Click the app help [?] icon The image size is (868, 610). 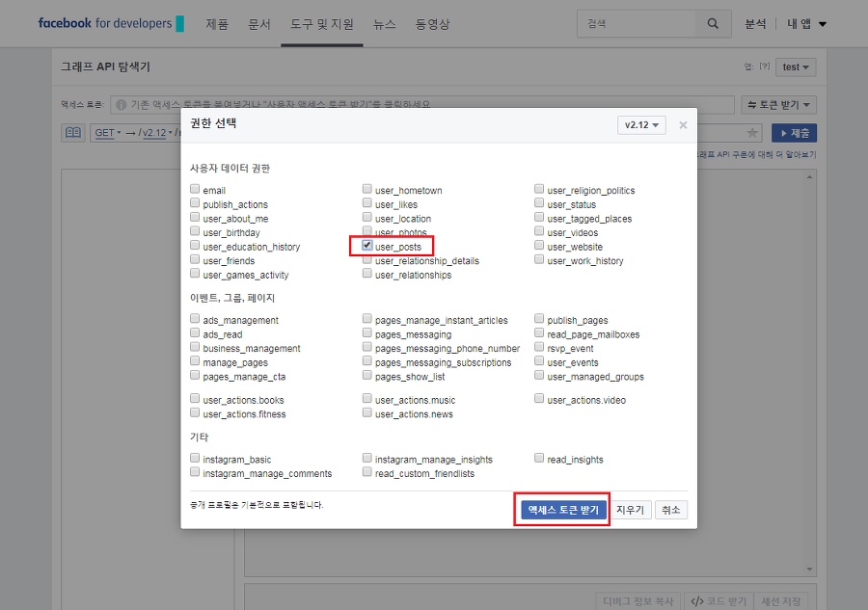coord(765,66)
